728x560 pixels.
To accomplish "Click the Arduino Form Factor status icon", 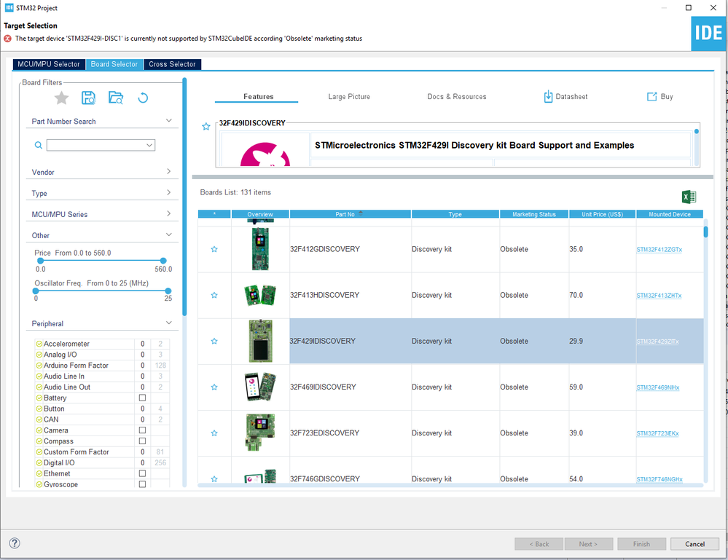I will [x=39, y=366].
